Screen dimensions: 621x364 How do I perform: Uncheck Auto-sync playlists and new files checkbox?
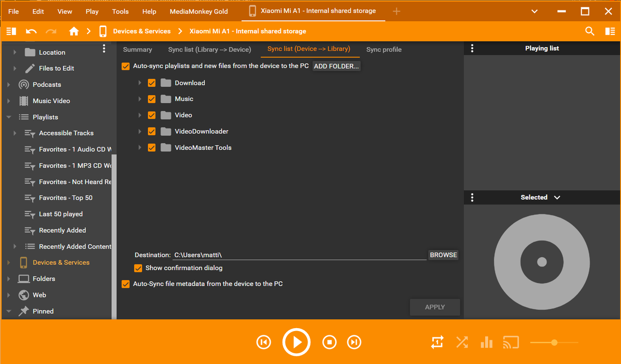tap(126, 66)
